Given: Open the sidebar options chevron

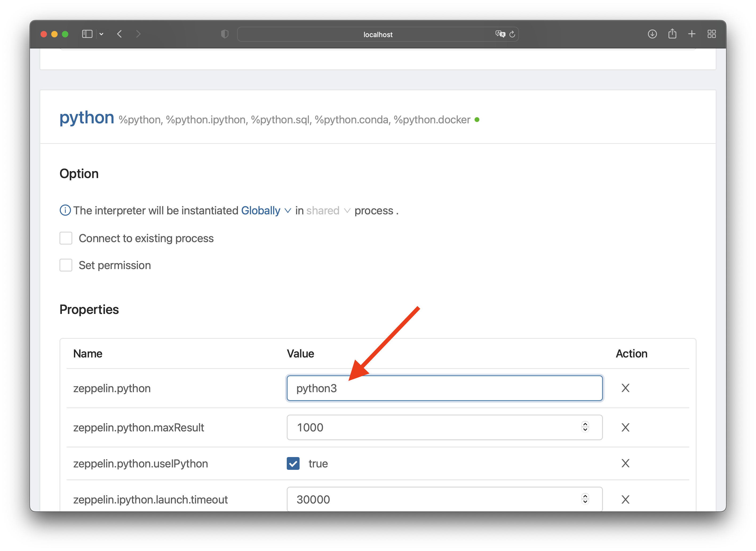Looking at the screenshot, I should point(101,34).
